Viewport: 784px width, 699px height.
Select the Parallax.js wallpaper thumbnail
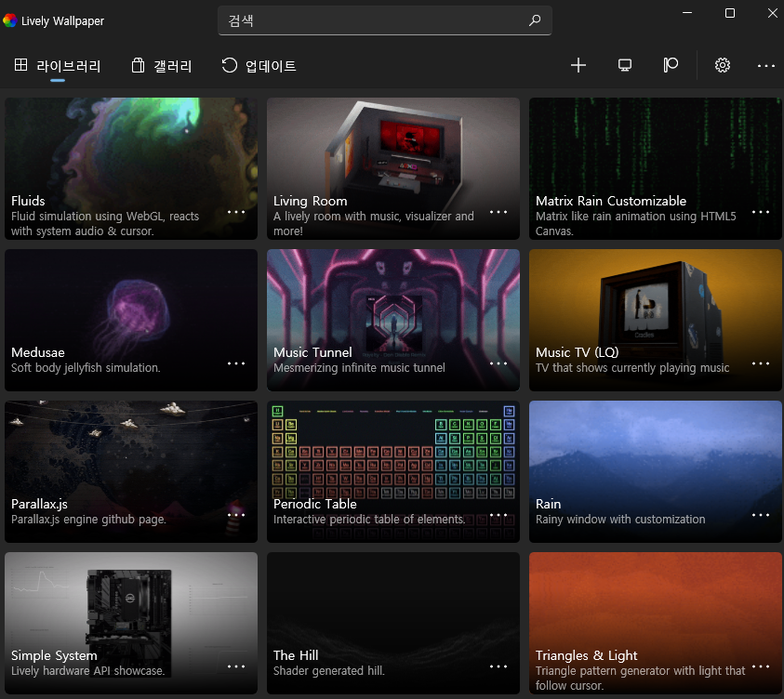coord(131,471)
